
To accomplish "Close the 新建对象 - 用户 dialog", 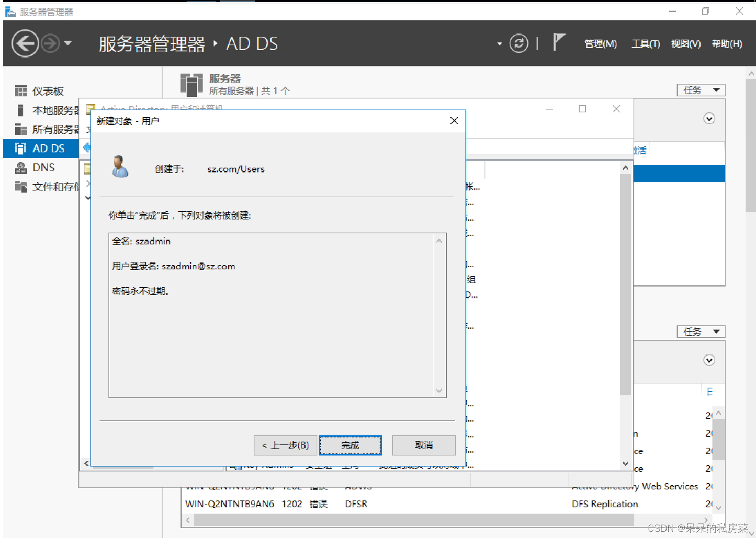I will (454, 121).
